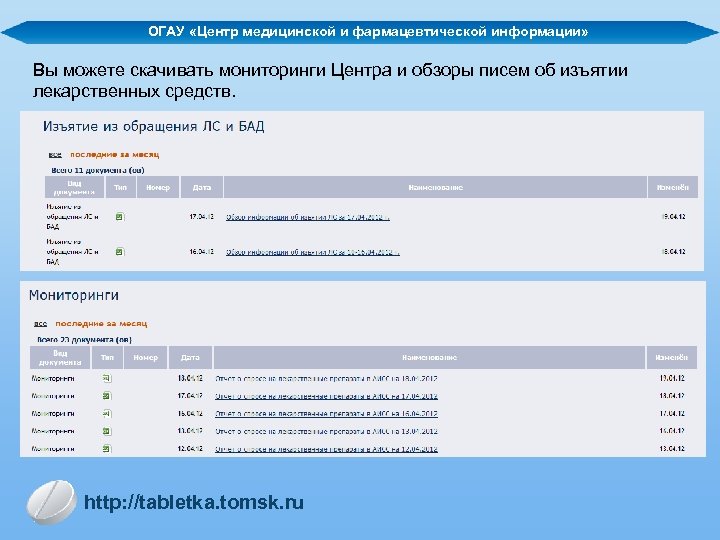Click Excel icon in 17.04.12 monitoring row

[107, 396]
